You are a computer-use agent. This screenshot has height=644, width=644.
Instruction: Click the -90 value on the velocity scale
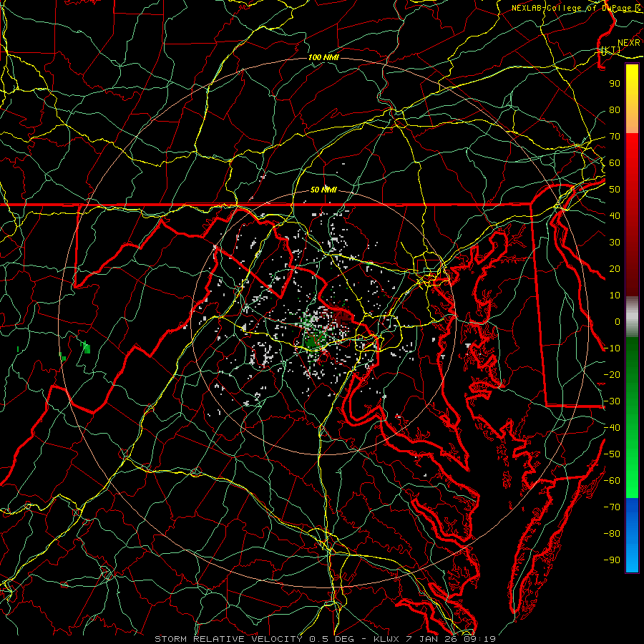[x=612, y=560]
